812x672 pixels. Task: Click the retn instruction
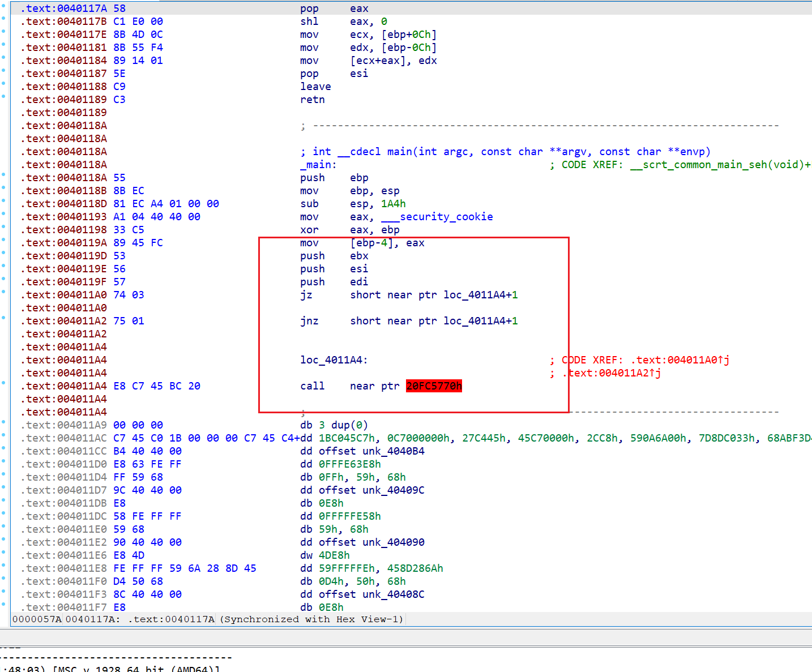313,100
